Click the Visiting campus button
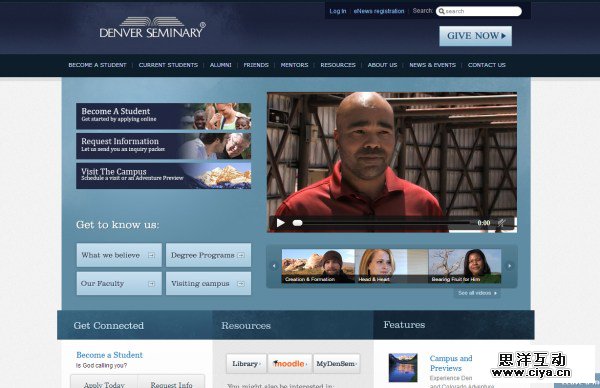 click(x=209, y=284)
